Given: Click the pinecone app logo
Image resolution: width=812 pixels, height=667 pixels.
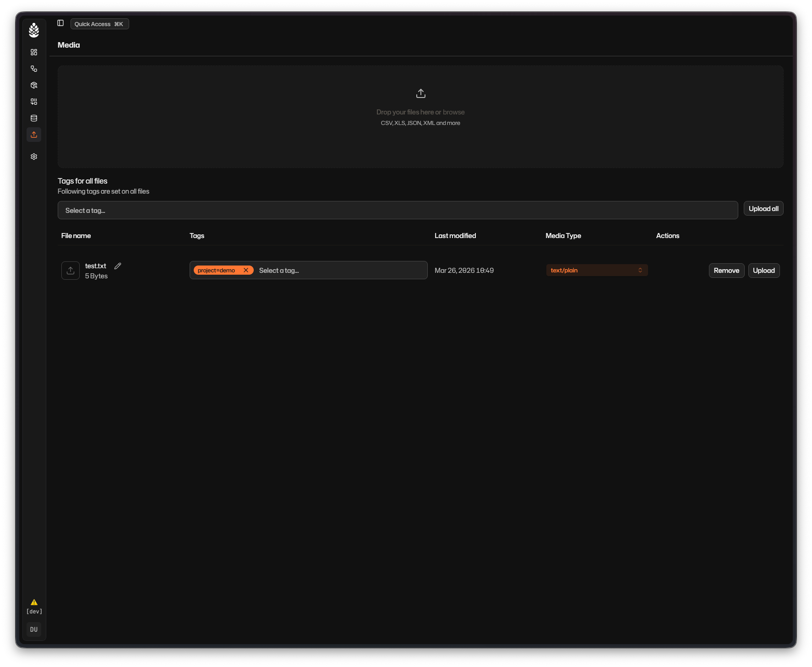Looking at the screenshot, I should (34, 30).
